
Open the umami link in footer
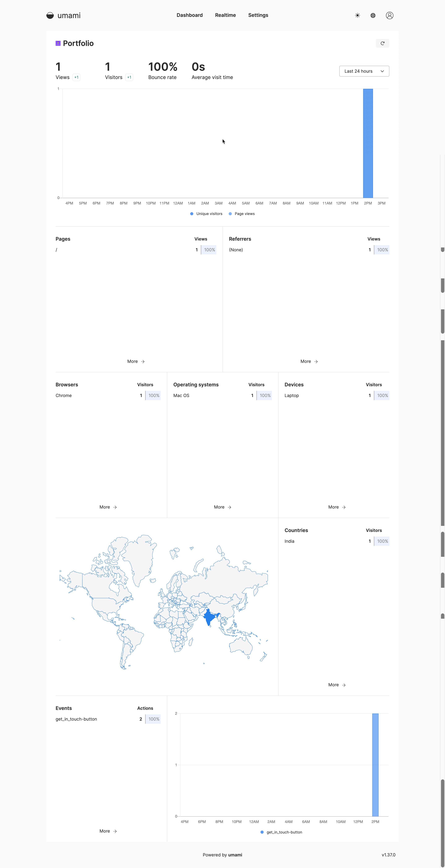click(235, 855)
